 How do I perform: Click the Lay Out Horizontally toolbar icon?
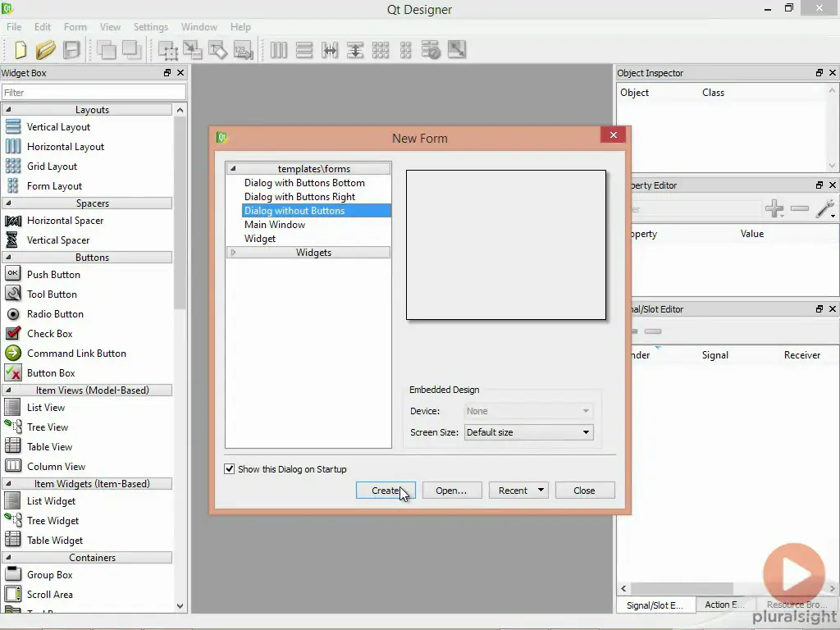point(279,50)
